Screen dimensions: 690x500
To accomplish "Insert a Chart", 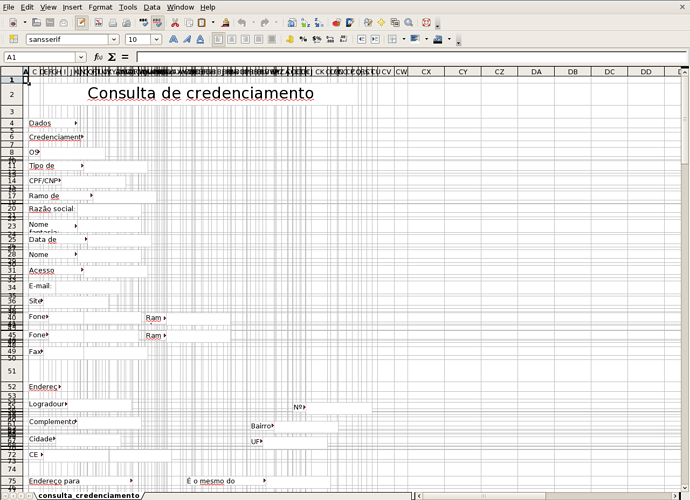I will click(336, 22).
